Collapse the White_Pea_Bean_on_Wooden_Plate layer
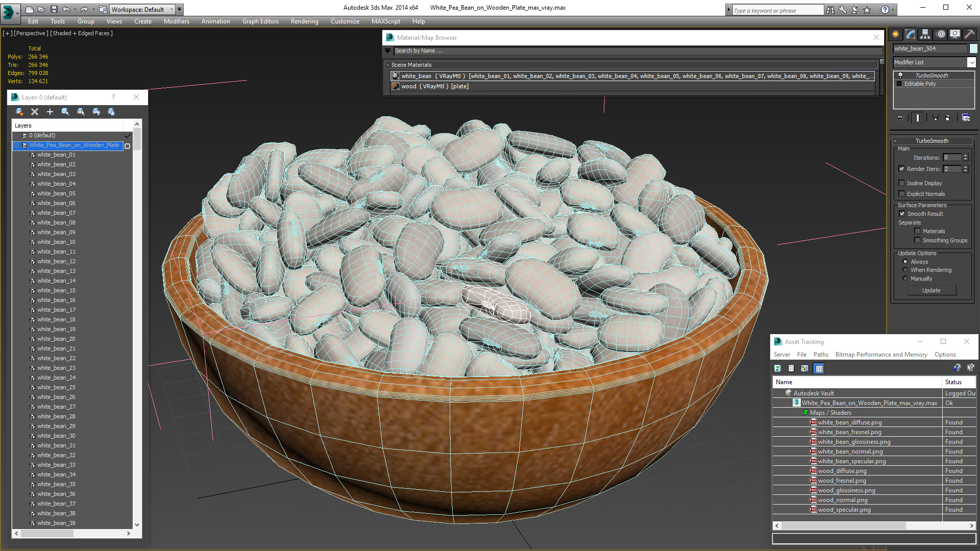Image resolution: width=980 pixels, height=551 pixels. point(16,145)
